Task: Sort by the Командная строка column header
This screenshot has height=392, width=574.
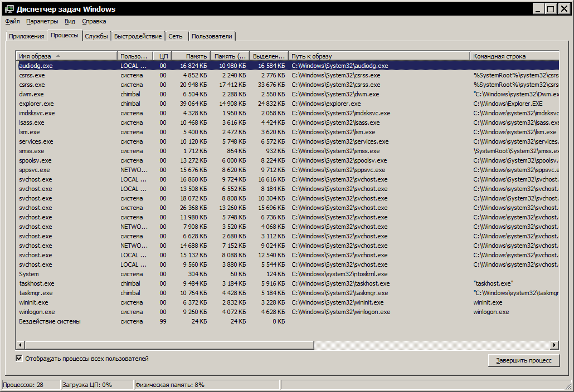Action: coord(515,56)
